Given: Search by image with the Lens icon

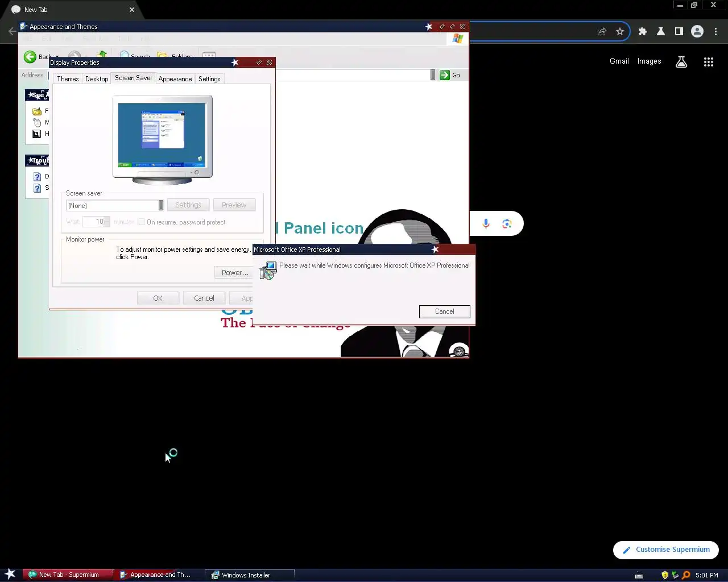Looking at the screenshot, I should pos(507,224).
